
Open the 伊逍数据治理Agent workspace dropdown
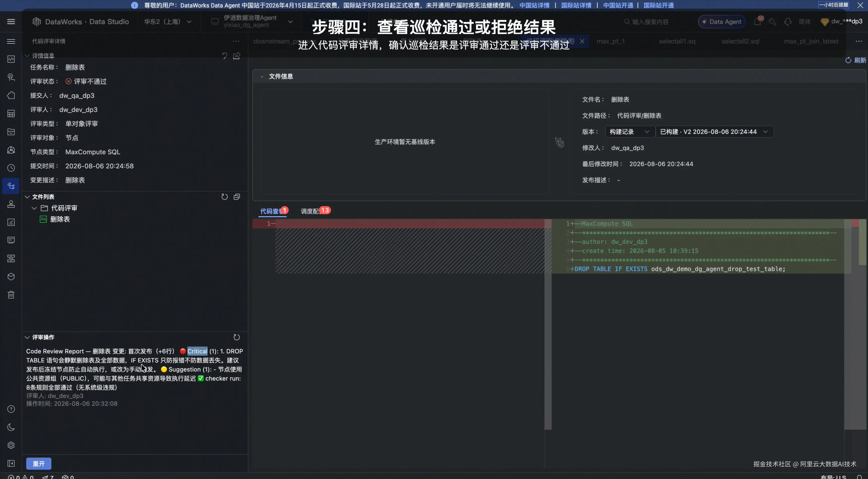point(252,21)
